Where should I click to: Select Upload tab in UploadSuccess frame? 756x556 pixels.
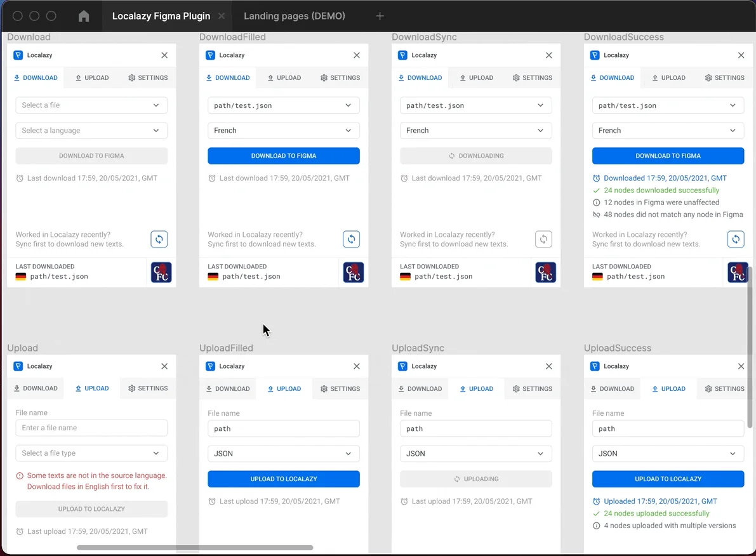pos(669,388)
